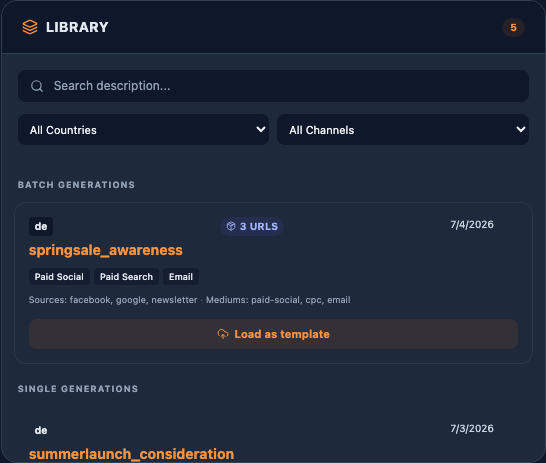Click the 3 URLS badge
The width and height of the screenshot is (546, 463).
[252, 226]
